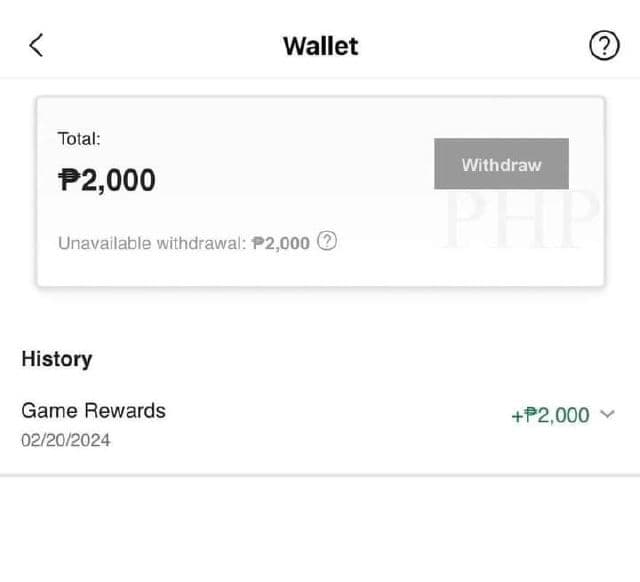Screen dimensions: 640x582
Task: Select the History section heading
Action: (x=56, y=358)
